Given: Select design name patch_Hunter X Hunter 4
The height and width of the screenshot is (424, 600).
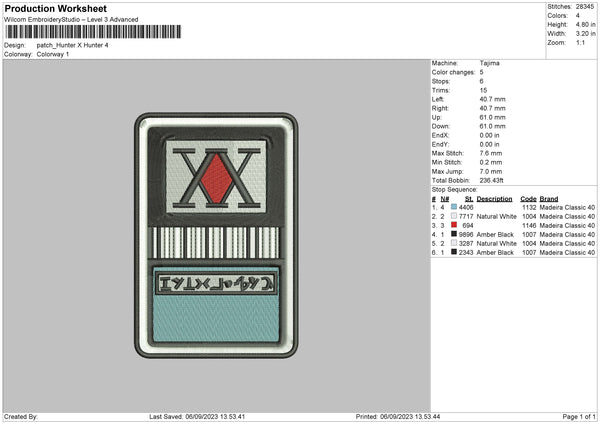Looking at the screenshot, I should tap(72, 45).
